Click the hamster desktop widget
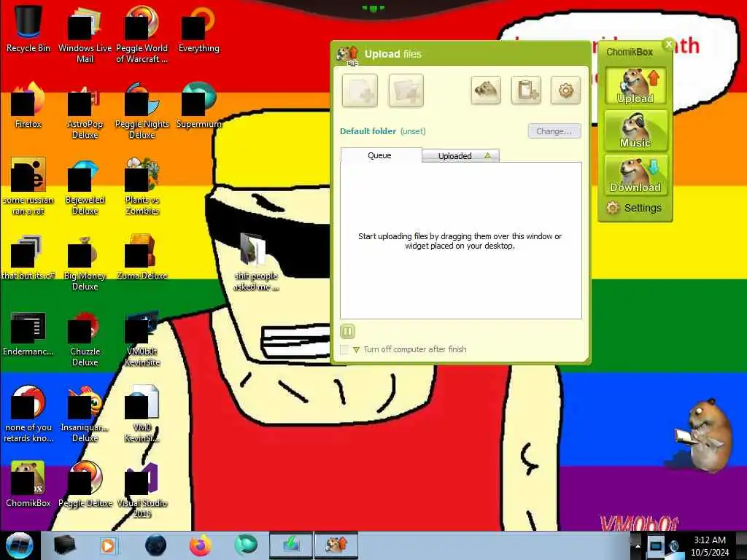 (704, 435)
